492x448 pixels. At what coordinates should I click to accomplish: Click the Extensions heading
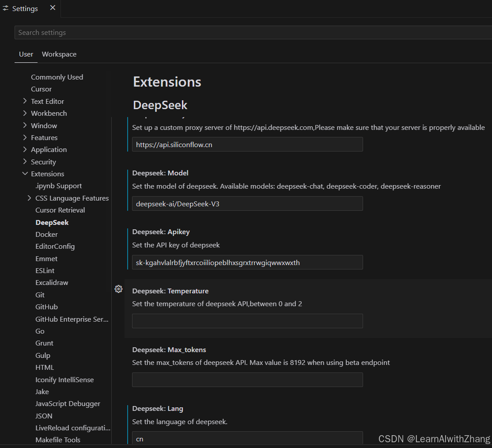(167, 82)
